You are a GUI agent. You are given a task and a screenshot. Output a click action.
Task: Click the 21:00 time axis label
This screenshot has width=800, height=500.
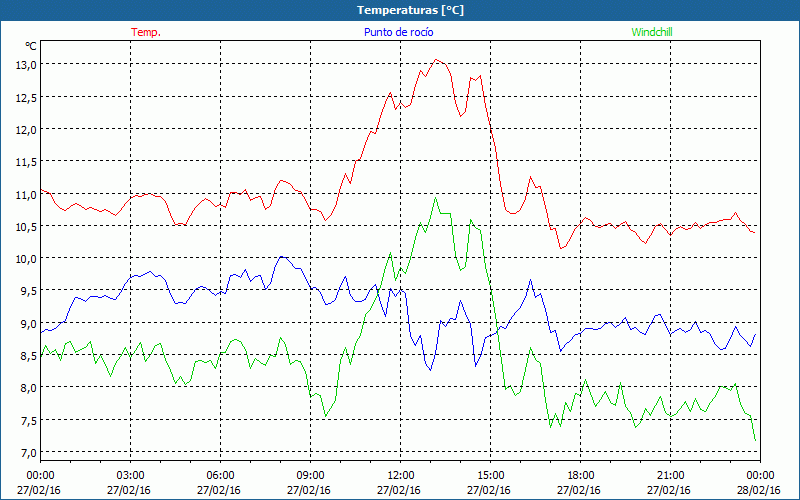click(x=670, y=476)
